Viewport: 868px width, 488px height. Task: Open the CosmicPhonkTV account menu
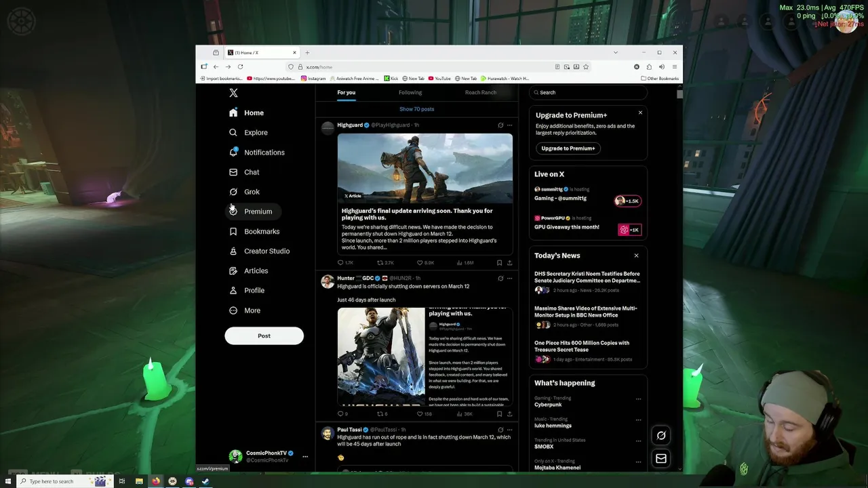pos(269,456)
